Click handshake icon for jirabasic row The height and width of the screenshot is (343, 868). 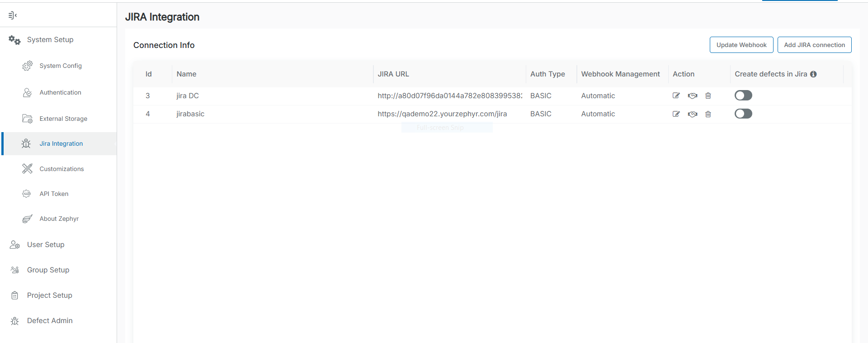tap(692, 114)
